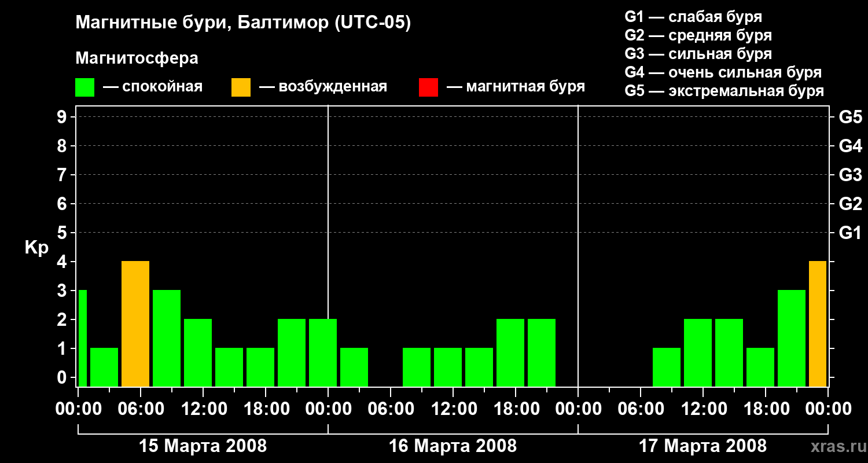Click the 'G5 — экстремальная буря' legend line
868x463 pixels.
click(724, 91)
